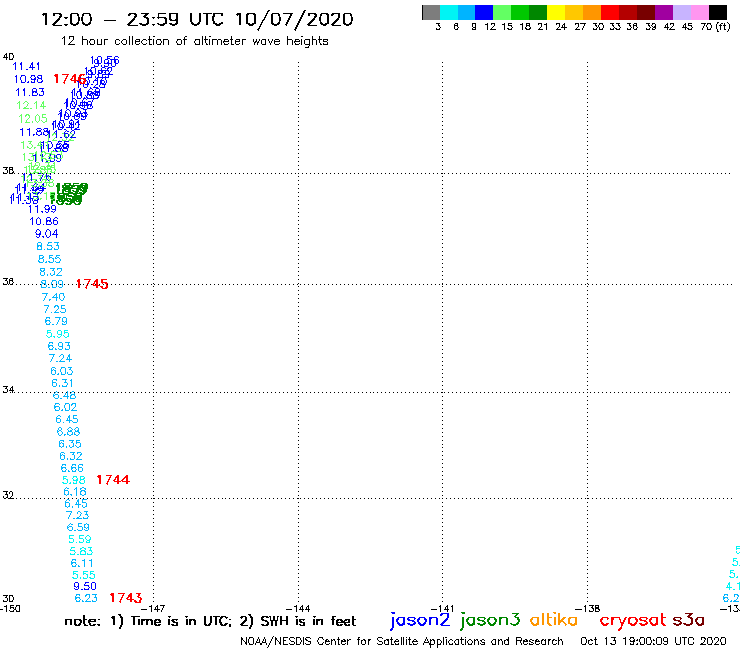Click the 6.35 wave height value
The width and height of the screenshot is (740, 650).
70,444
